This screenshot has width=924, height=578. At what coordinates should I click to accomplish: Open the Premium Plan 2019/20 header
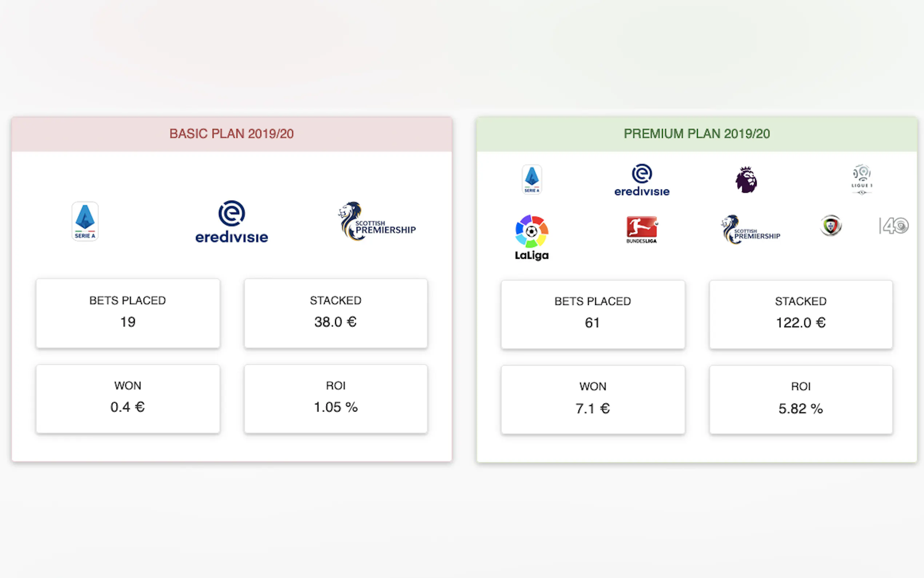click(x=696, y=134)
